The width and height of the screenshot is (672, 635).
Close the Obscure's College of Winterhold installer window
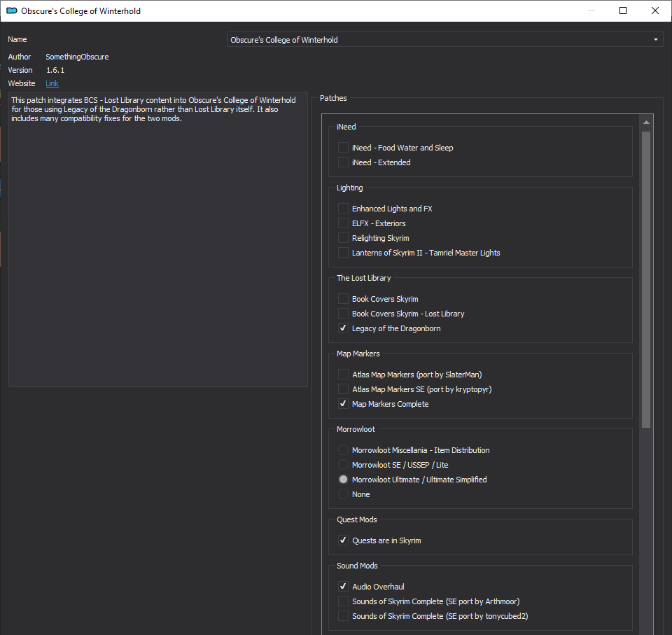coord(655,11)
